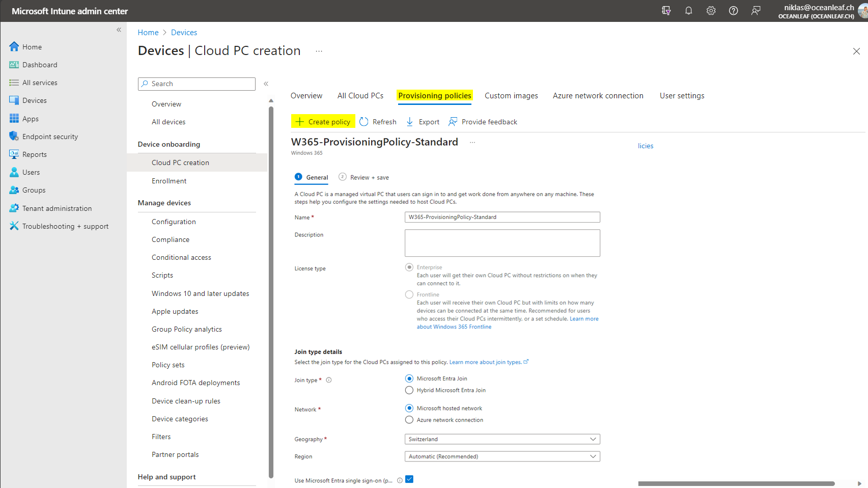Screen dimensions: 868x488
Task: Click the Provide feedback person icon
Action: (x=453, y=122)
